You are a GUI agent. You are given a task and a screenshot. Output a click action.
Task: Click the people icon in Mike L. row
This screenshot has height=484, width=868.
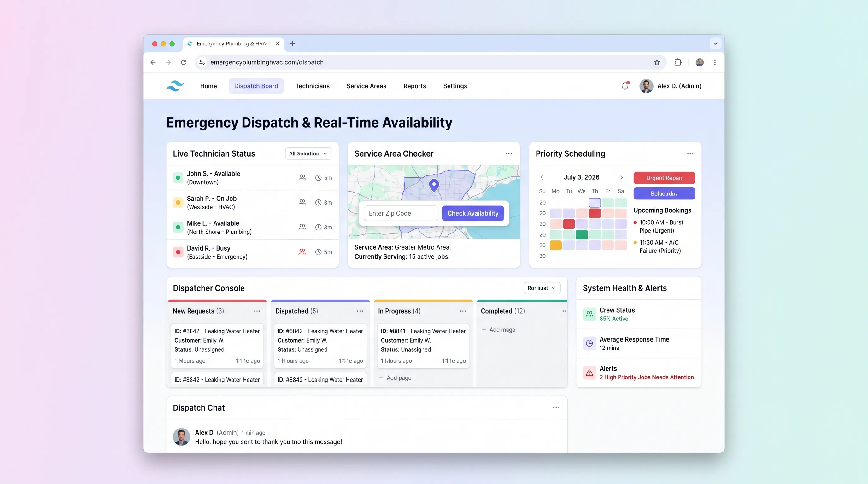[302, 227]
